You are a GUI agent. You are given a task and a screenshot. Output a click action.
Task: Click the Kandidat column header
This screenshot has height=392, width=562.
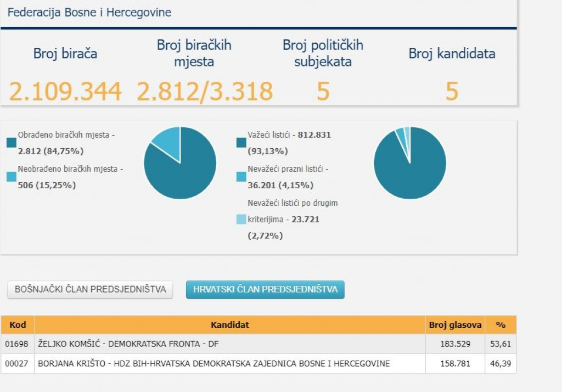(229, 325)
